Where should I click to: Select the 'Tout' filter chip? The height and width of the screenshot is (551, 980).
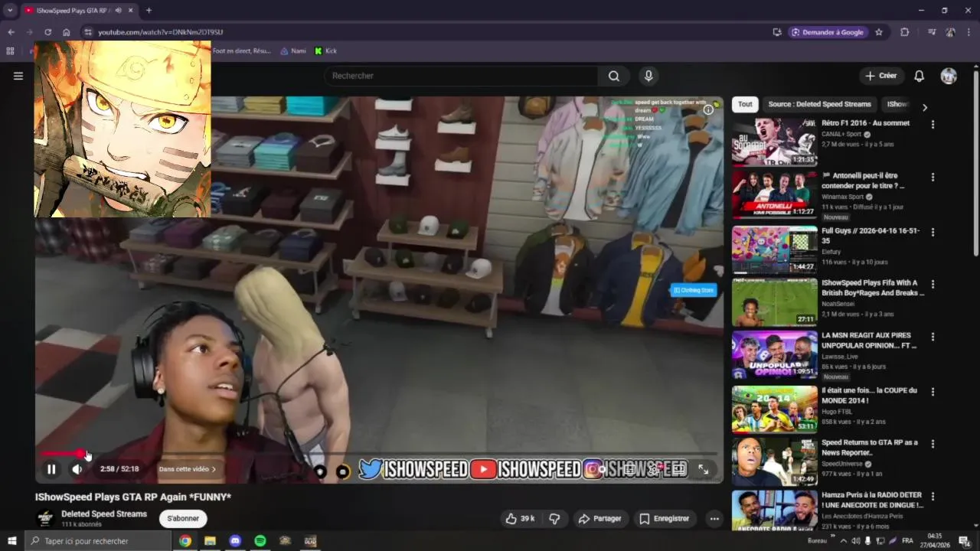pos(745,104)
